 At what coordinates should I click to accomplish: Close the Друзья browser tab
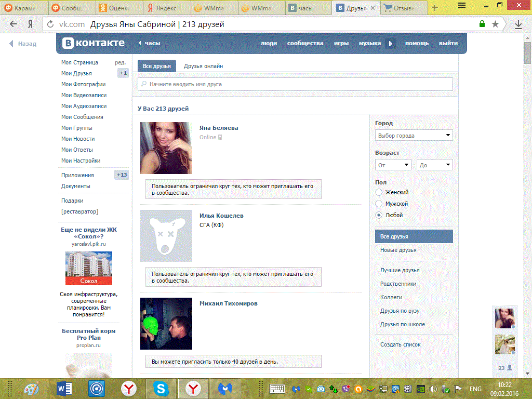point(373,8)
